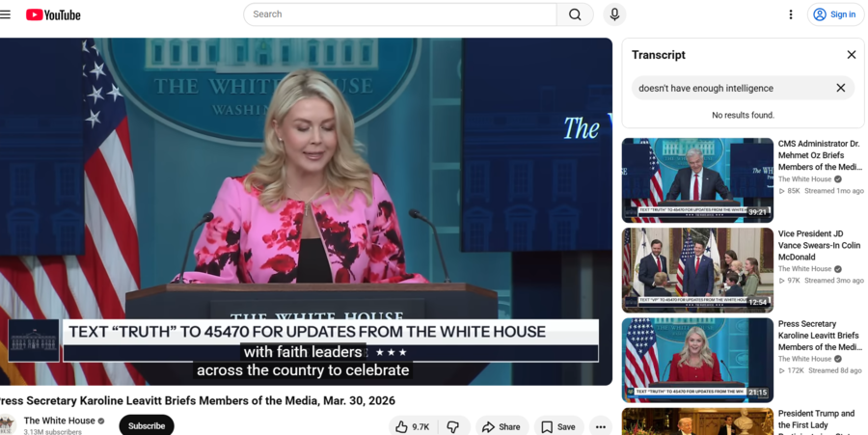Open Karoline Leavitt red-dress briefing thumbnail
Screen dimensions: 868x435
[697, 361]
